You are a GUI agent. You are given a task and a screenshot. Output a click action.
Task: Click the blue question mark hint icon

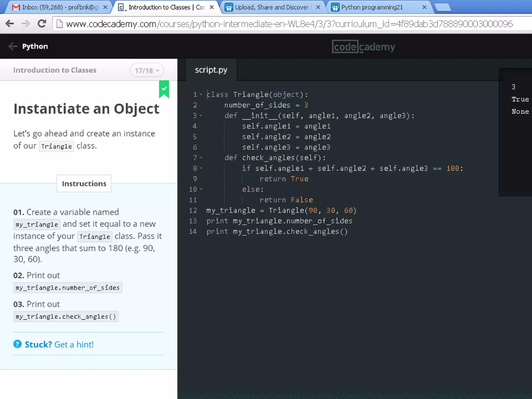click(x=17, y=344)
